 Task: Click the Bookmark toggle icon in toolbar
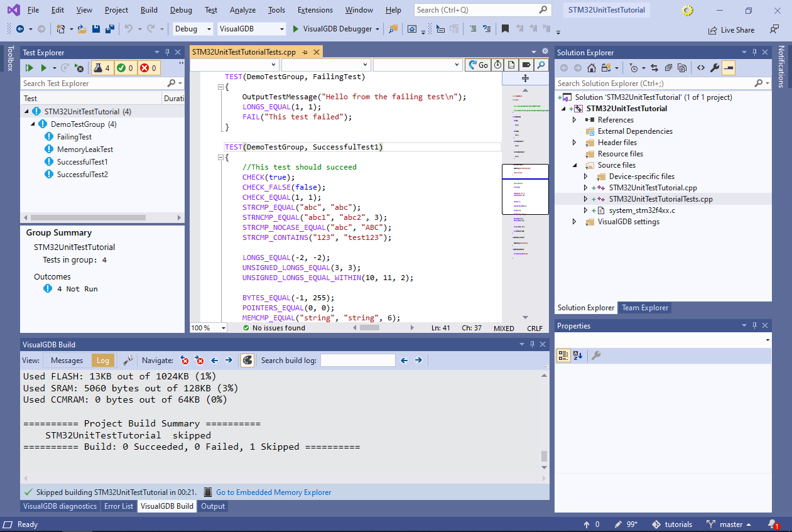[x=505, y=29]
